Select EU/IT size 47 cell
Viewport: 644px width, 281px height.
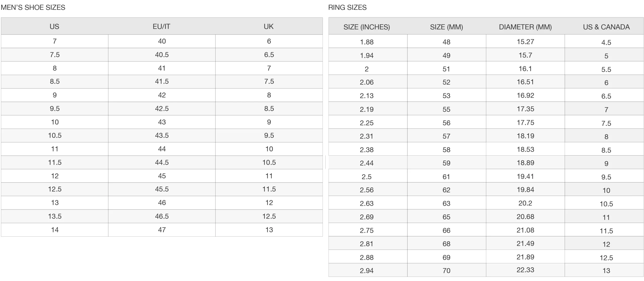[162, 230]
